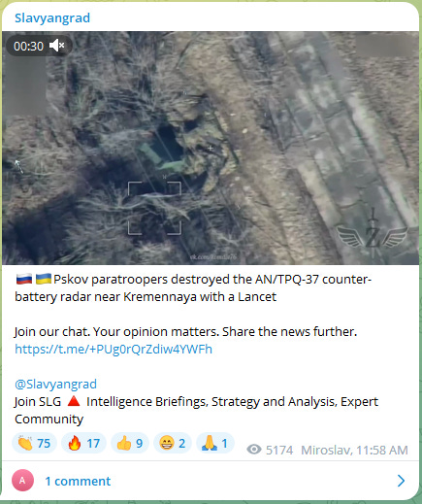Viewport: 422px width, 504px height.
Task: Click the Miroslav 11:58 AM timestamp
Action: pyautogui.click(x=354, y=450)
